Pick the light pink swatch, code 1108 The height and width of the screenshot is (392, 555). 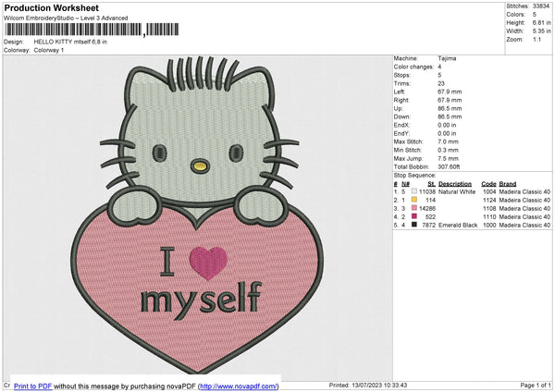(413, 208)
